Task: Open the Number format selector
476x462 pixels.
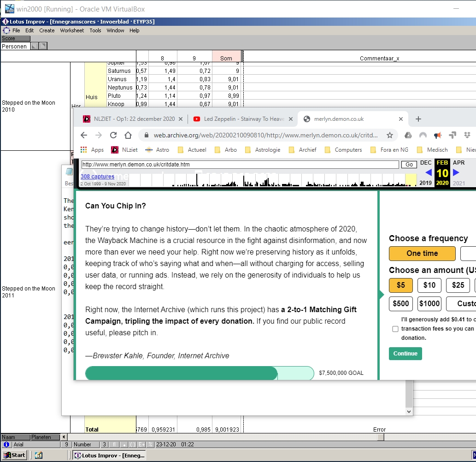Action: click(x=86, y=444)
